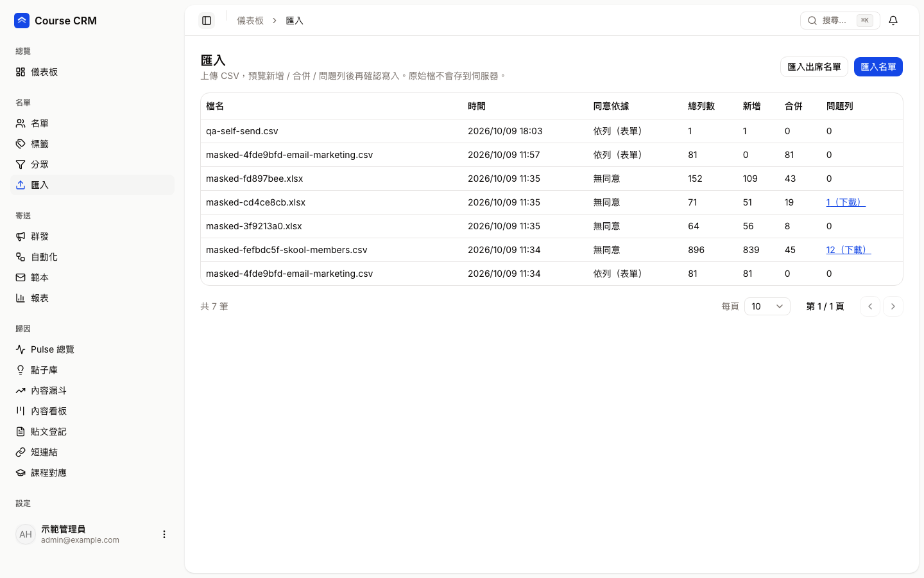The width and height of the screenshot is (924, 578).
Task: Click the 匯入出席名單 button
Action: click(814, 67)
